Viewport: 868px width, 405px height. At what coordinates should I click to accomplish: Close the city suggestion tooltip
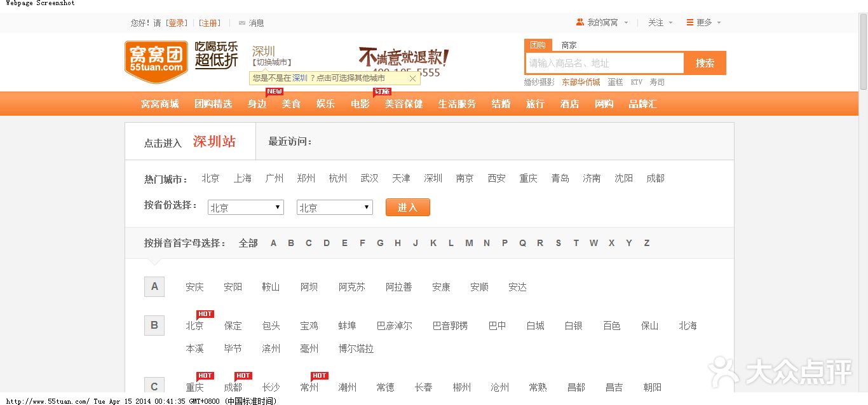click(x=412, y=78)
